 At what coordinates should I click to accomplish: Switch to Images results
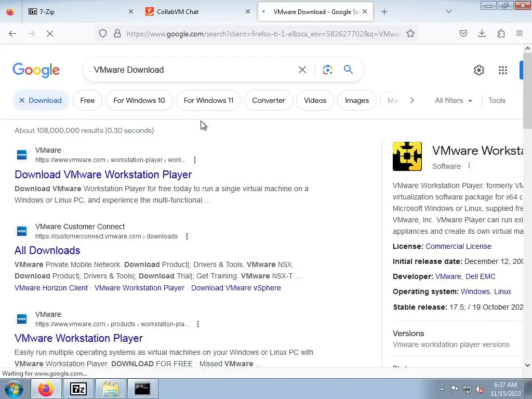pyautogui.click(x=356, y=100)
